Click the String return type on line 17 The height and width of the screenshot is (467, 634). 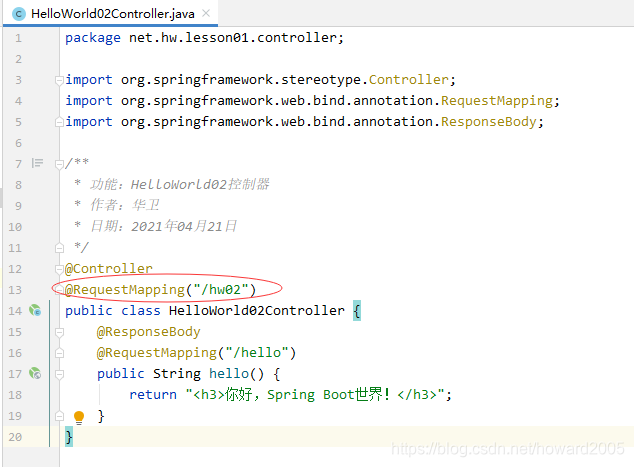177,374
